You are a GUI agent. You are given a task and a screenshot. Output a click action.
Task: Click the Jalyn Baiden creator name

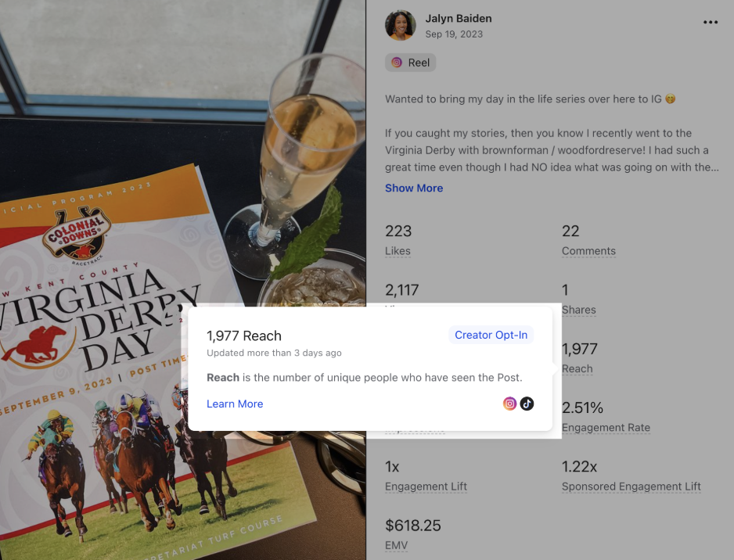[459, 18]
